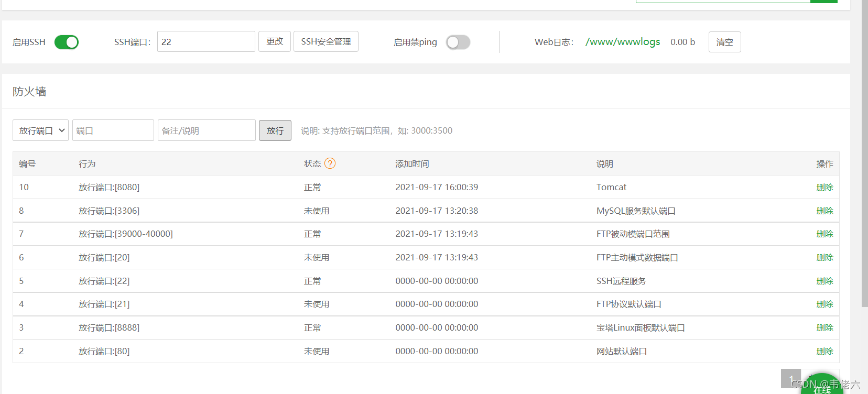This screenshot has height=394, width=868.
Task: Click the 网站默认端口 description
Action: pyautogui.click(x=622, y=351)
